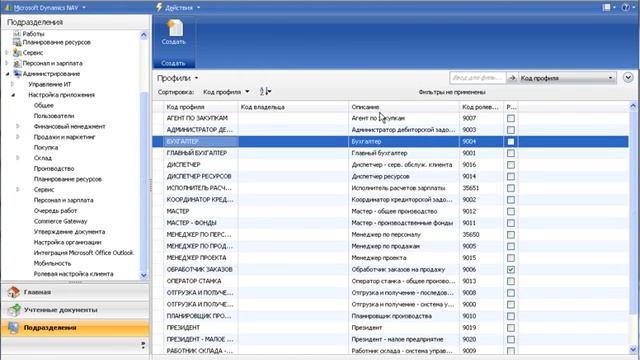Expand the filter pane chevron button
The width and height of the screenshot is (640, 360).
[628, 77]
